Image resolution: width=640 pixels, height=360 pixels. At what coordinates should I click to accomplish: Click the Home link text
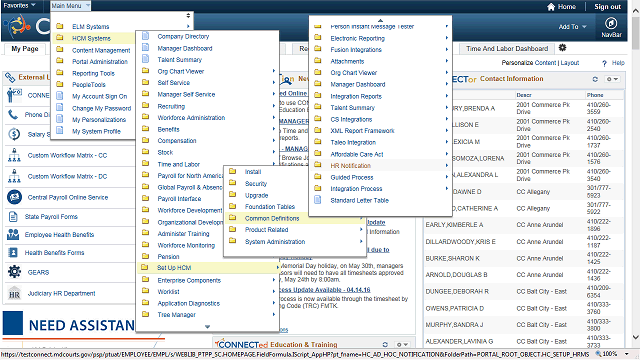click(x=567, y=7)
